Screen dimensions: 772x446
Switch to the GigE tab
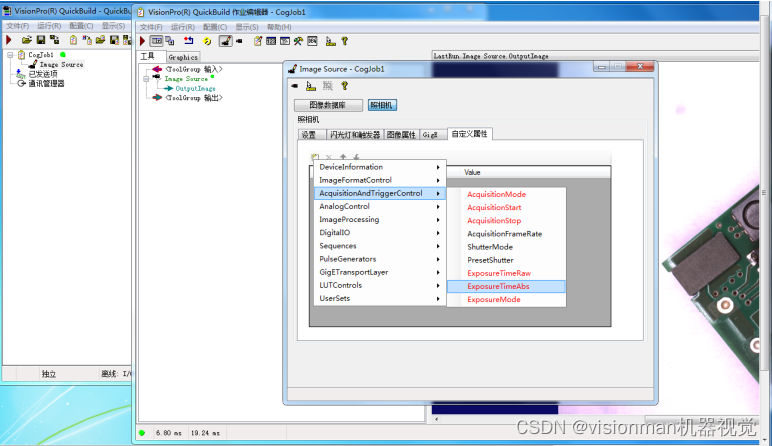coord(433,134)
